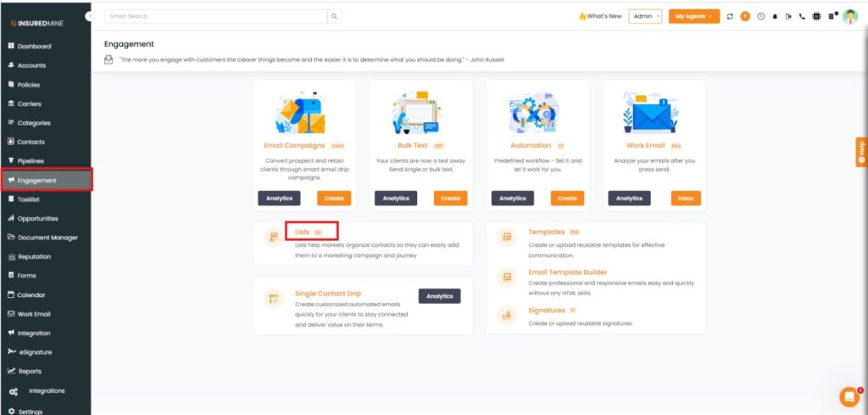Click the Smart Search input field

216,16
